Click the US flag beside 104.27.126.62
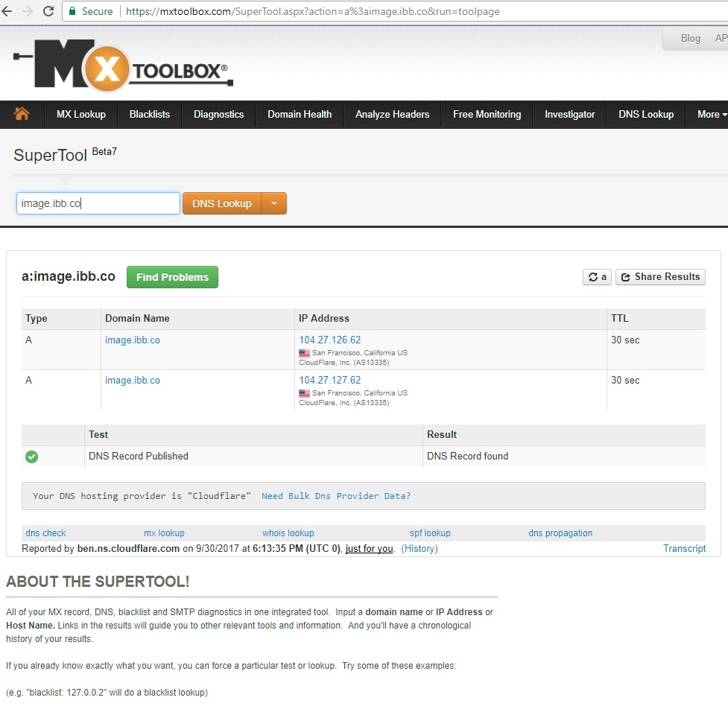Image resolution: width=728 pixels, height=712 pixels. click(x=304, y=353)
